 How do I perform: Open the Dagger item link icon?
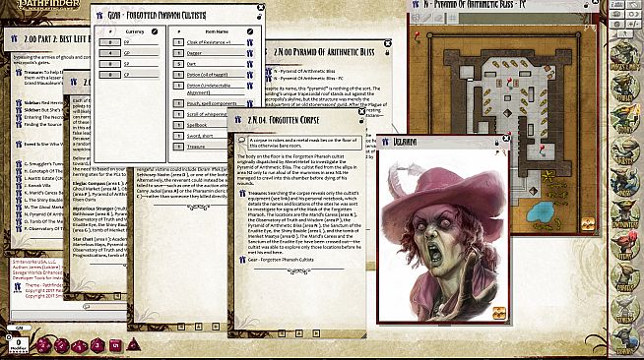(x=250, y=53)
